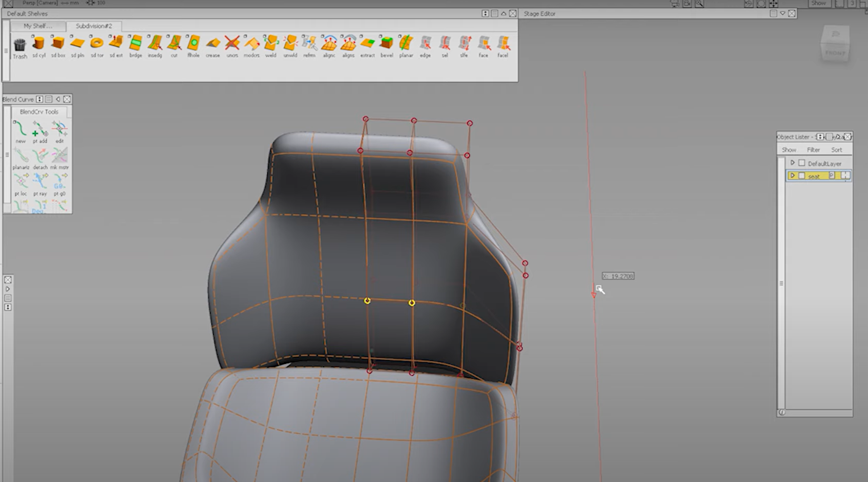Expand the seat layer entry

point(792,175)
